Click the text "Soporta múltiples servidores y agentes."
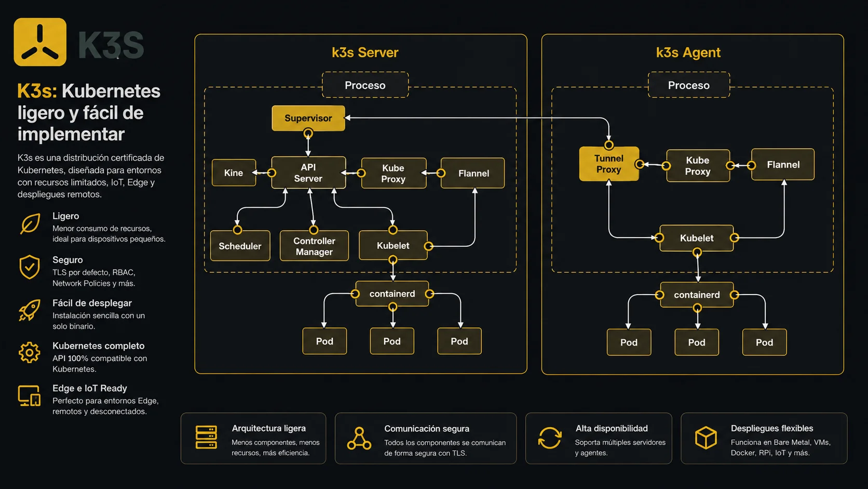 point(620,447)
